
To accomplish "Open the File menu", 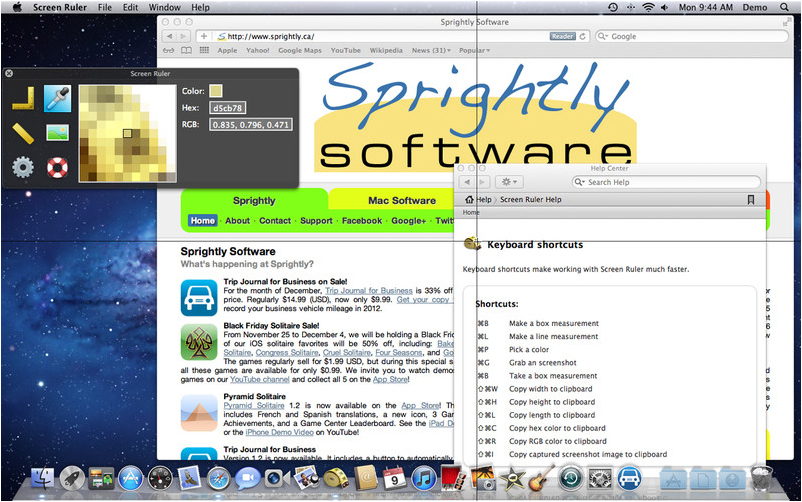I will coord(105,7).
